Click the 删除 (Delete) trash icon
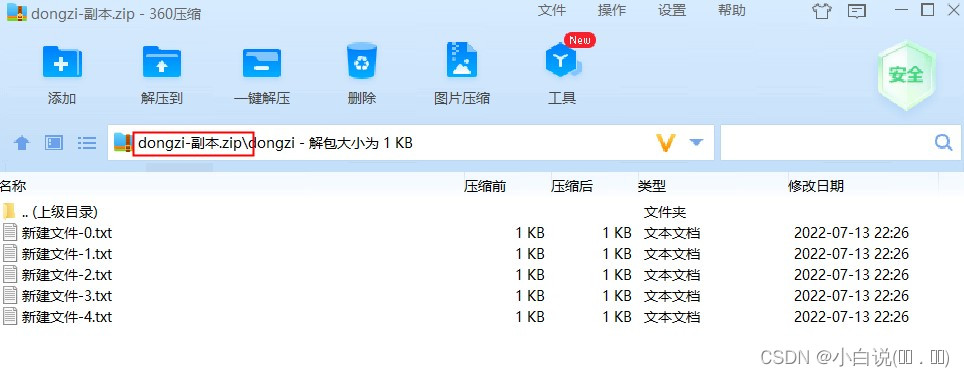 pos(362,61)
